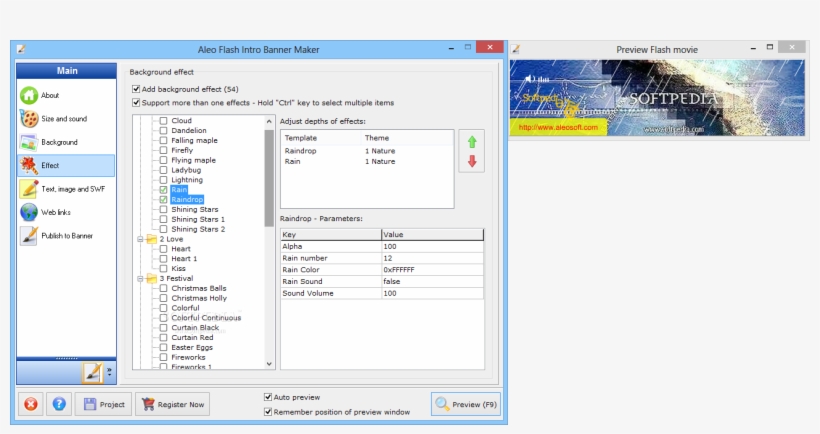
Task: Collapse the 2 Love tree node
Action: pos(140,239)
